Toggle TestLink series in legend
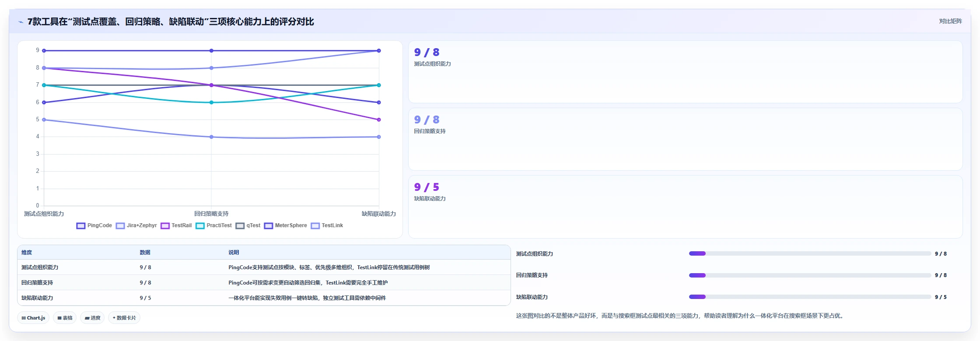 pos(327,226)
